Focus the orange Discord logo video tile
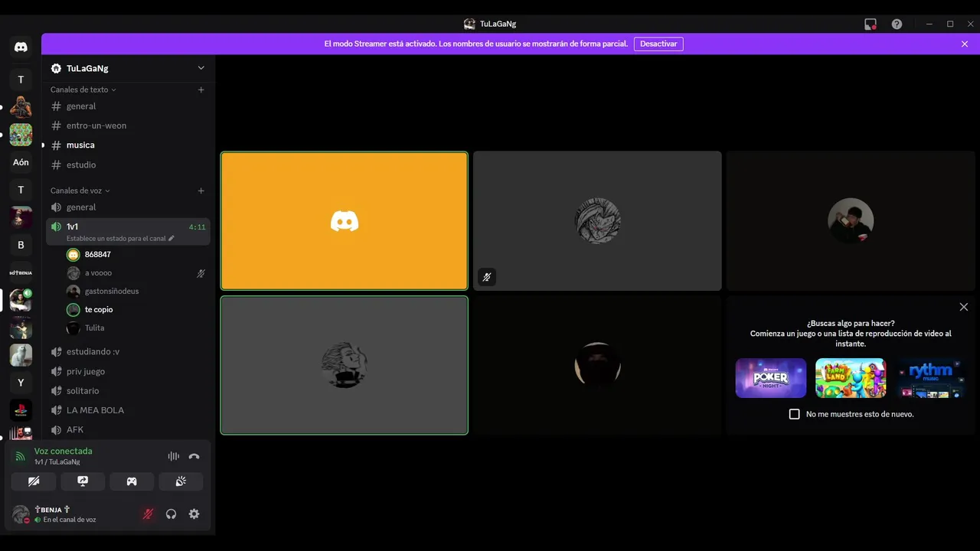The height and width of the screenshot is (551, 980). tap(345, 221)
